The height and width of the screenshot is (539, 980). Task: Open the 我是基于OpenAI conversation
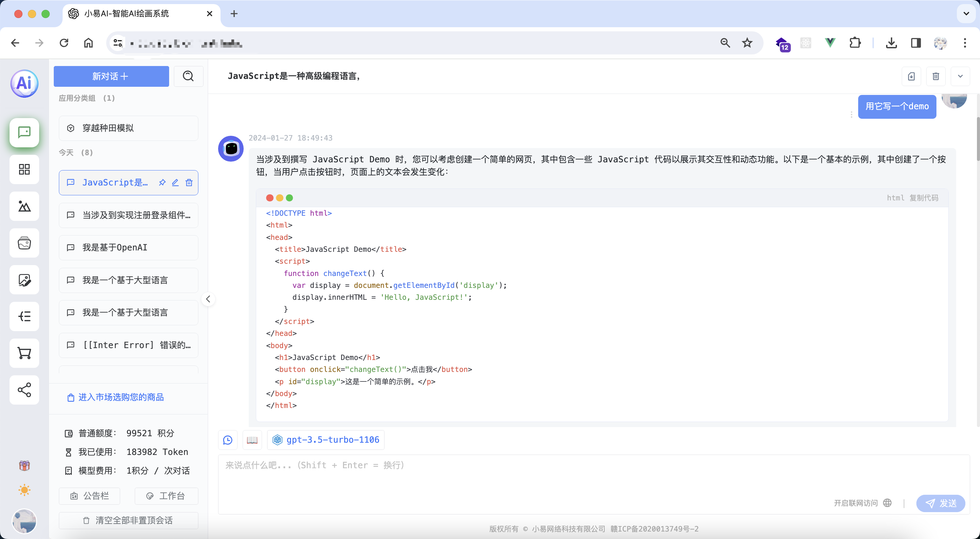coord(129,248)
